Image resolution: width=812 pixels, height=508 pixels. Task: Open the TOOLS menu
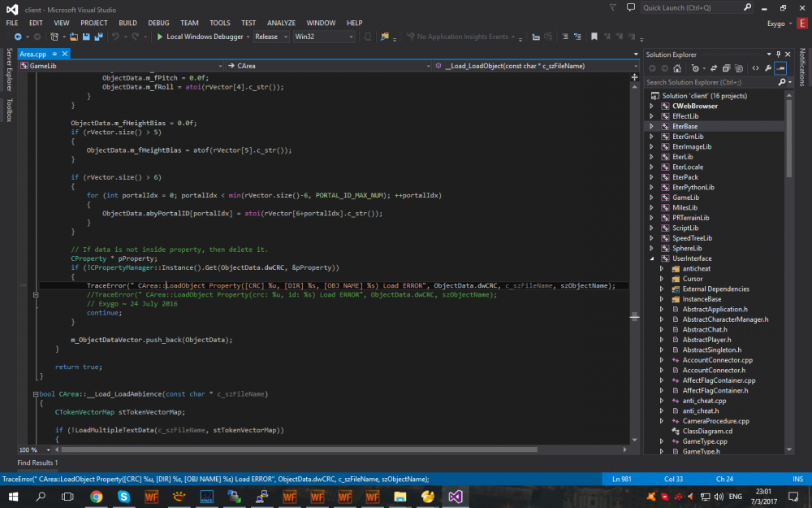219,23
